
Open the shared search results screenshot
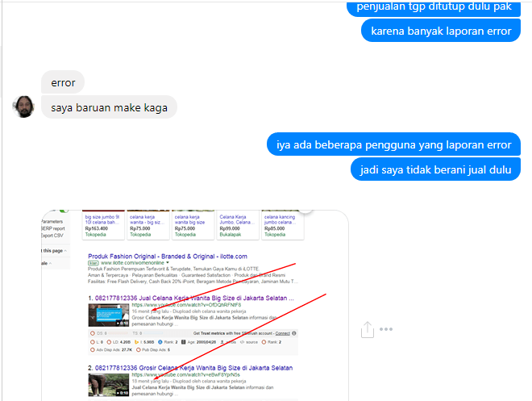[195, 305]
